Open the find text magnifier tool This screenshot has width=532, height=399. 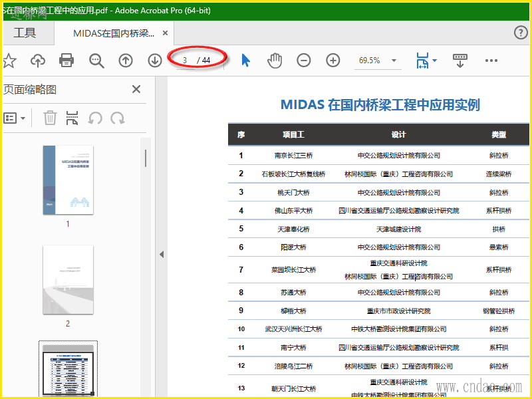tap(96, 61)
